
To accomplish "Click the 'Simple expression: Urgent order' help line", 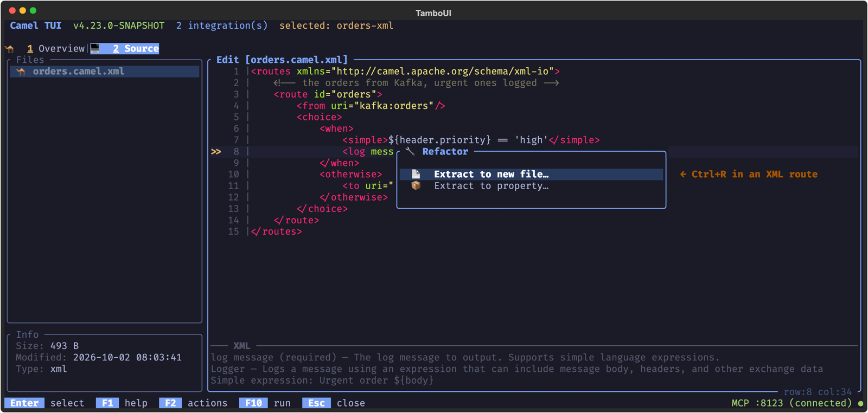I will [322, 380].
